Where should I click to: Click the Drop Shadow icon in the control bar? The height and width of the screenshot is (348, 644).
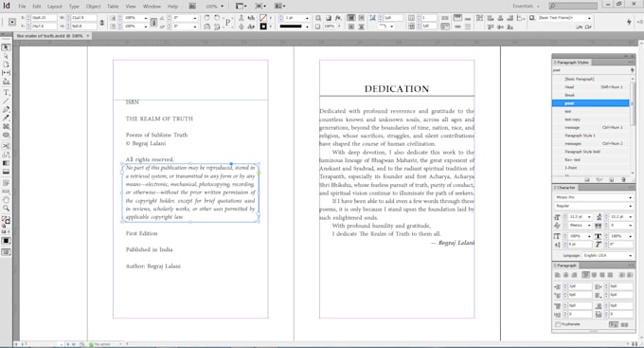point(329,18)
